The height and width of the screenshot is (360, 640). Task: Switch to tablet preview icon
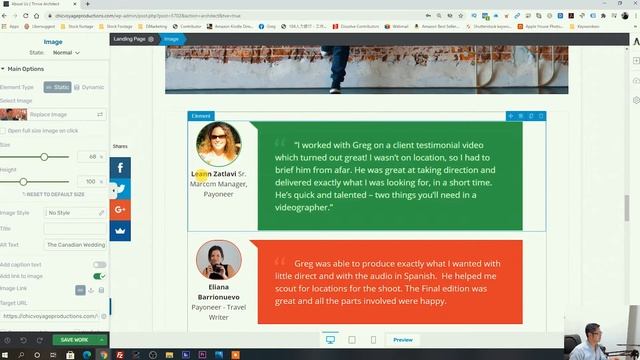352,340
